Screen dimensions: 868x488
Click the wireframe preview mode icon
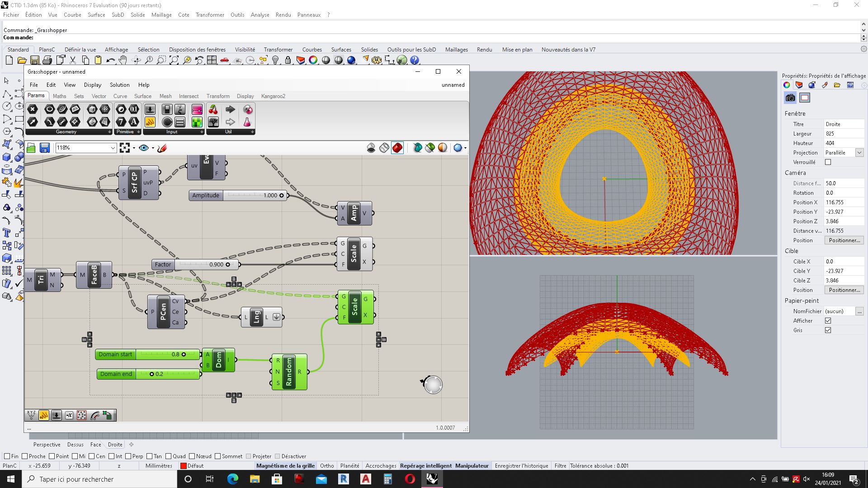(384, 148)
